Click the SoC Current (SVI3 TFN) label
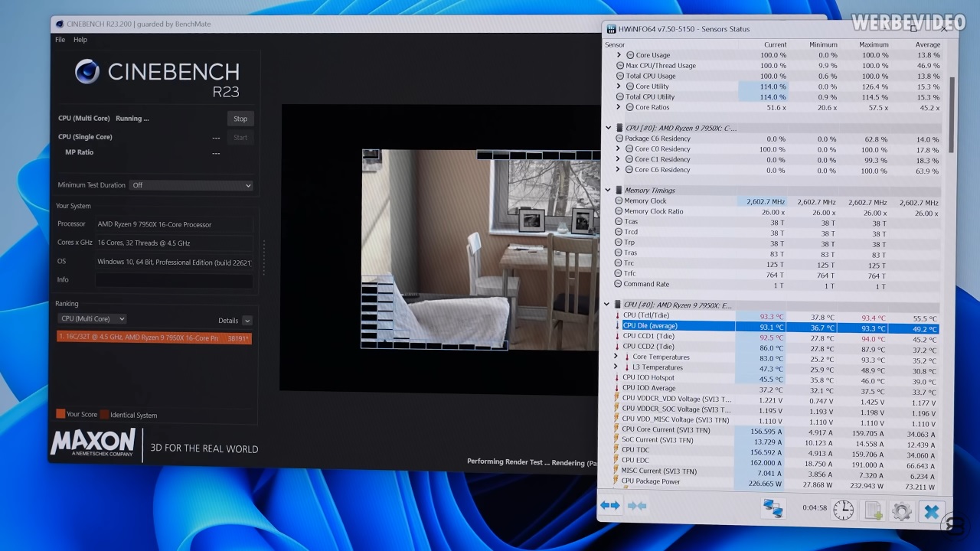The image size is (980, 551). [658, 440]
